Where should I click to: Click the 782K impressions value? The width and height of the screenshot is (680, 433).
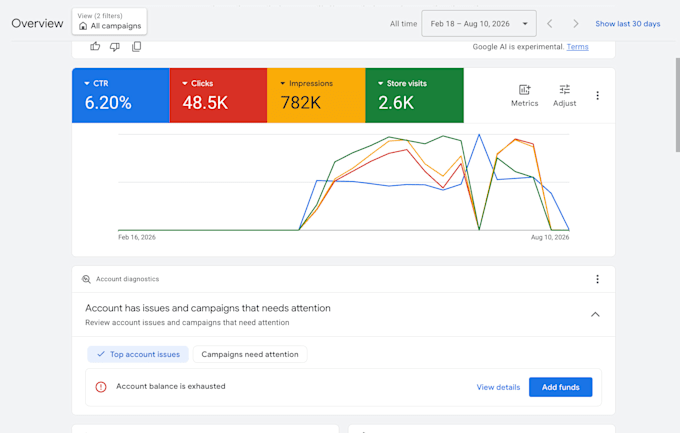[301, 103]
